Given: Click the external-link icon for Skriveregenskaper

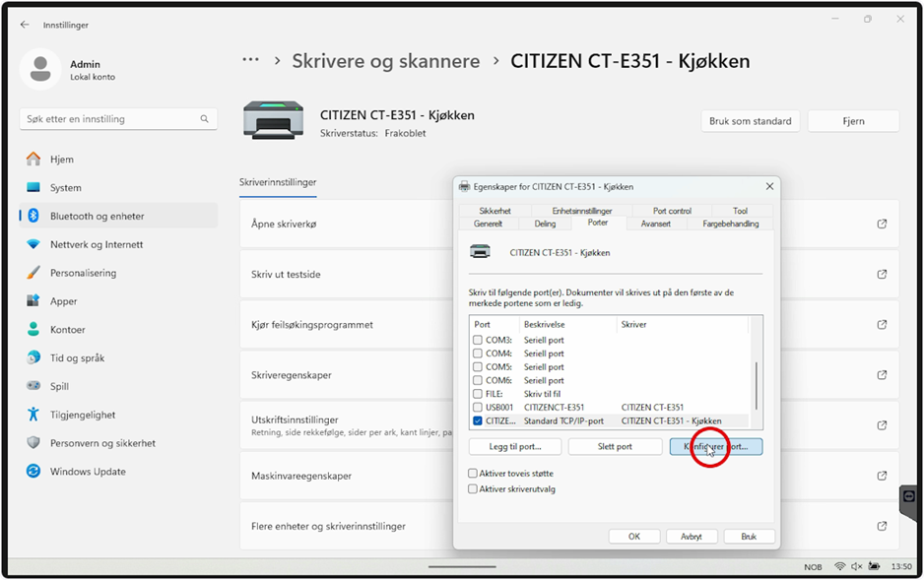Looking at the screenshot, I should (882, 375).
